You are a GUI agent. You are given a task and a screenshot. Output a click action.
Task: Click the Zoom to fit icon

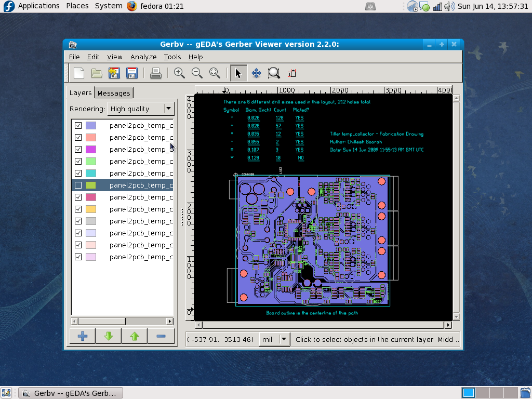[215, 73]
